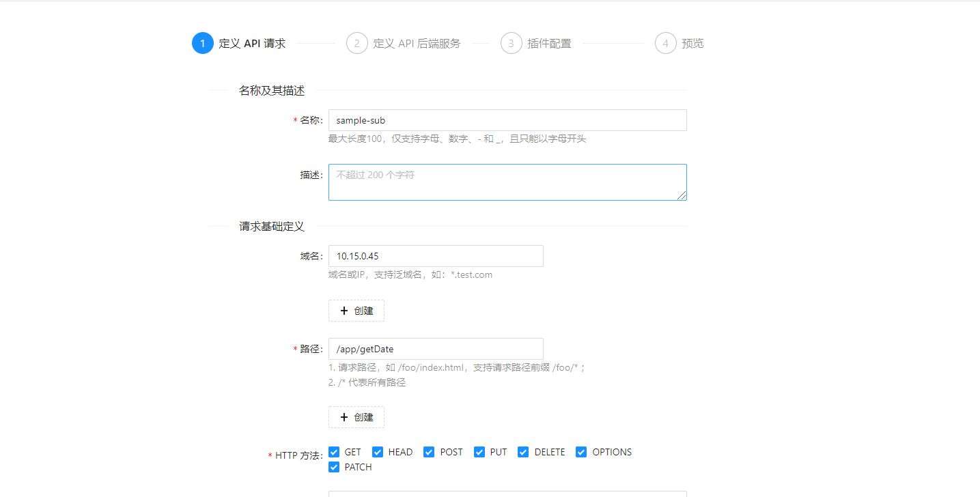Uncheck the PATCH method
Image resolution: width=980 pixels, height=497 pixels.
(334, 466)
